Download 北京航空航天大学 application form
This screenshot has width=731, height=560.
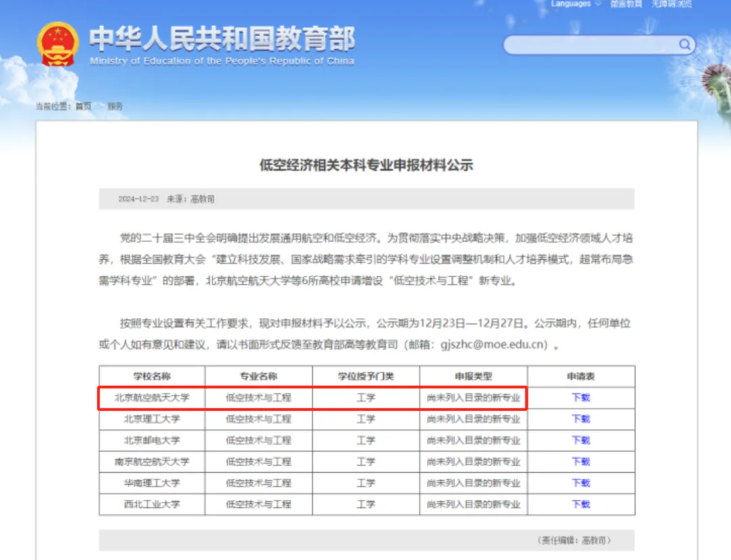581,398
